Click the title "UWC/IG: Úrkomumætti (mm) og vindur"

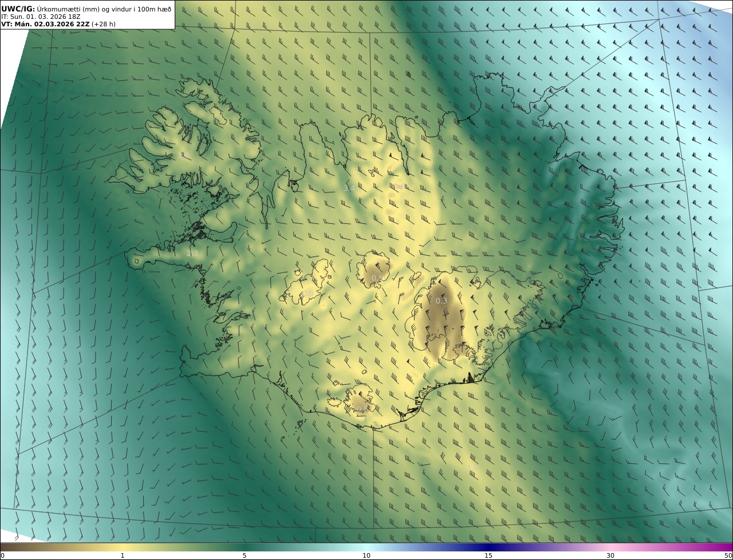tap(86, 9)
